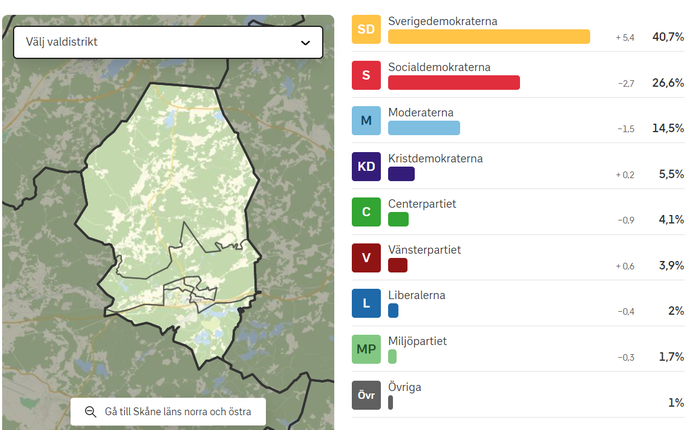
Task: Click the −2,7 change figure
Action: click(x=626, y=84)
